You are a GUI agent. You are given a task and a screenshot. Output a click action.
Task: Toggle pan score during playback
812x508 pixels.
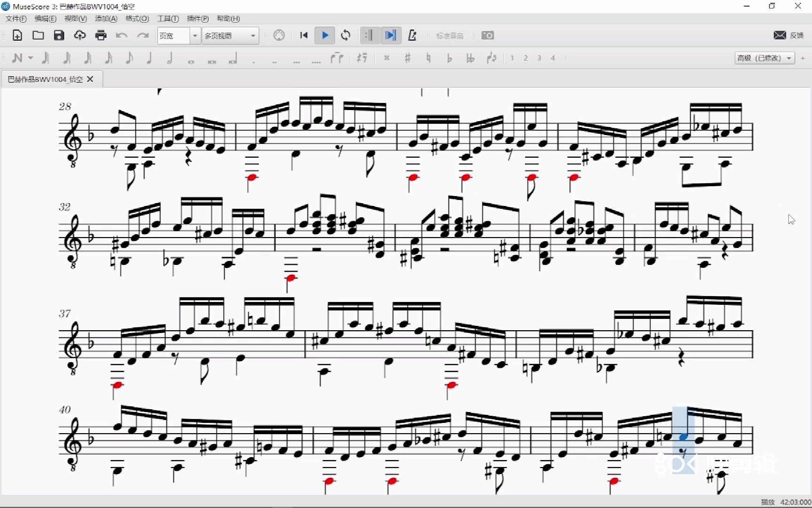(x=390, y=35)
